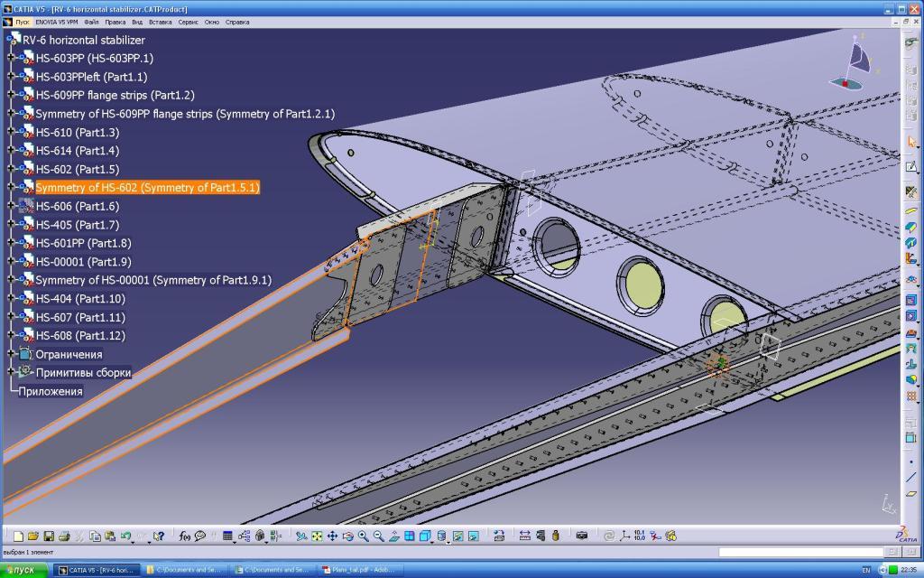Open the Файл menu

pos(91,21)
